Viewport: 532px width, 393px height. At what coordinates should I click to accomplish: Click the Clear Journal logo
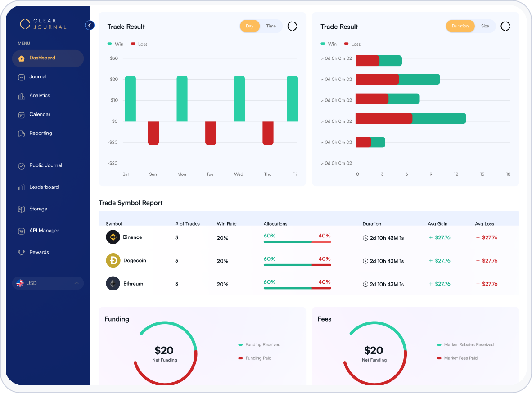[43, 24]
